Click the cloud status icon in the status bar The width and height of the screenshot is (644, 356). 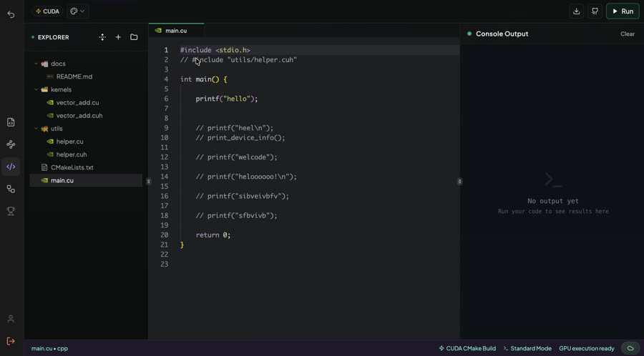[x=630, y=348]
